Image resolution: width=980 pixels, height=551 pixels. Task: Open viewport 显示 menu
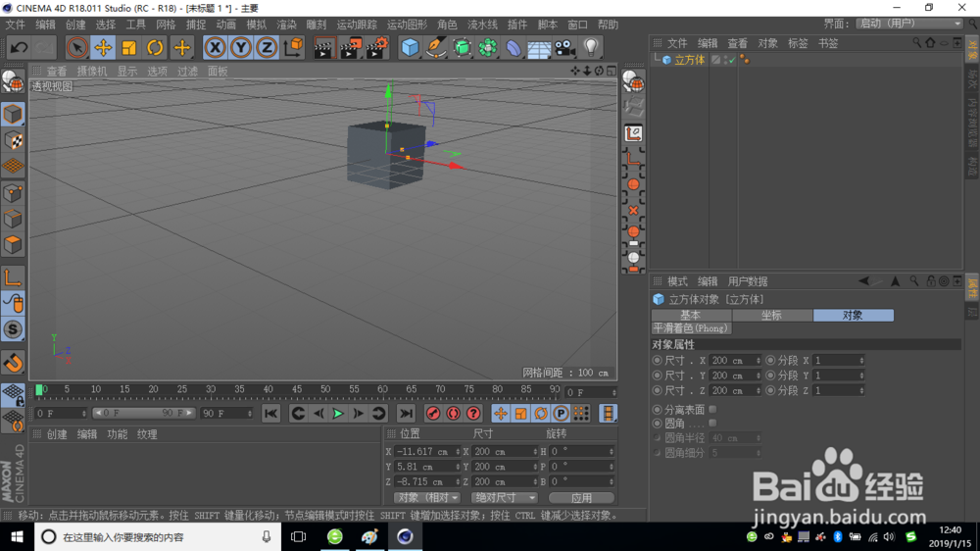pos(126,72)
